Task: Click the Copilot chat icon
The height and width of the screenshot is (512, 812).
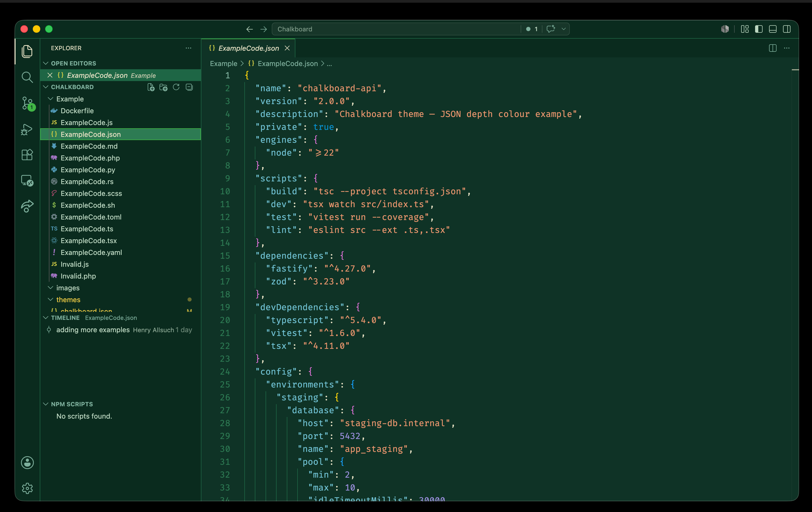Action: click(x=551, y=29)
